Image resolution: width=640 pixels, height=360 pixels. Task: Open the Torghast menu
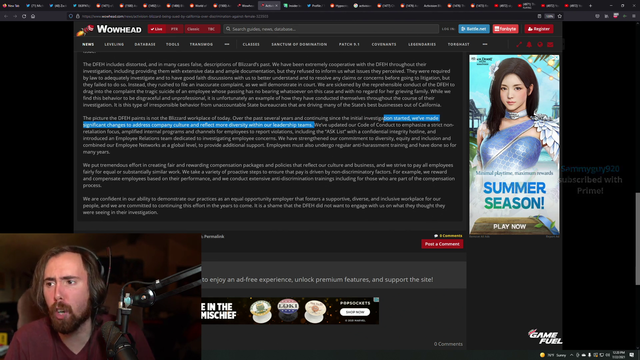point(458,44)
